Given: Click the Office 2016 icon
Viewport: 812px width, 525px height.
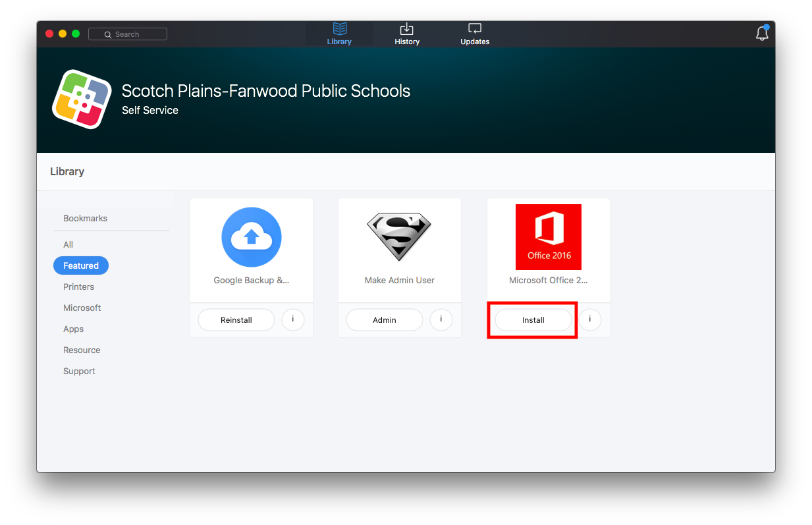Looking at the screenshot, I should pos(549,237).
